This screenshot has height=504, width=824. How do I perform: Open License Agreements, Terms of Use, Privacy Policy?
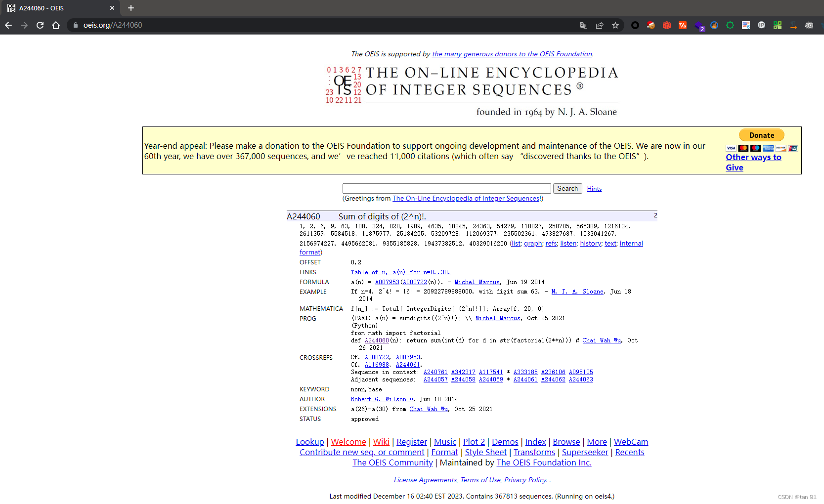pyautogui.click(x=471, y=480)
